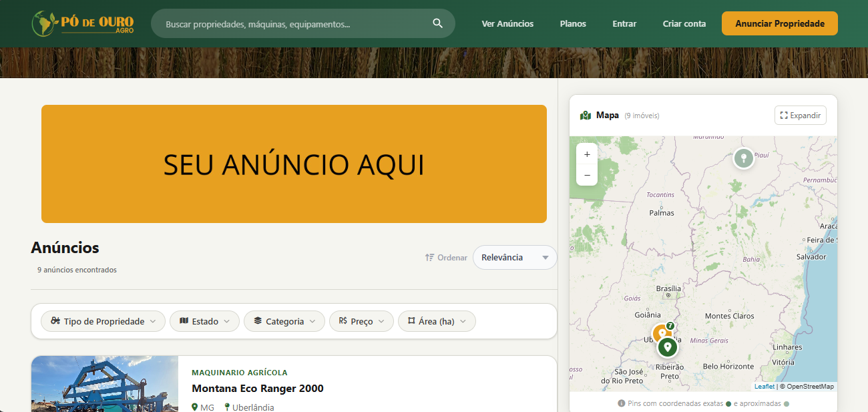Image resolution: width=868 pixels, height=412 pixels.
Task: Expand the Estado filter dropdown
Action: tap(204, 321)
